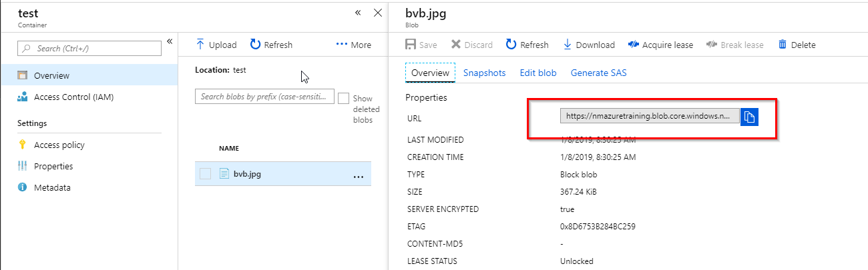The image size is (868, 270).
Task: Collapse the left sidebar menu
Action: click(x=170, y=41)
